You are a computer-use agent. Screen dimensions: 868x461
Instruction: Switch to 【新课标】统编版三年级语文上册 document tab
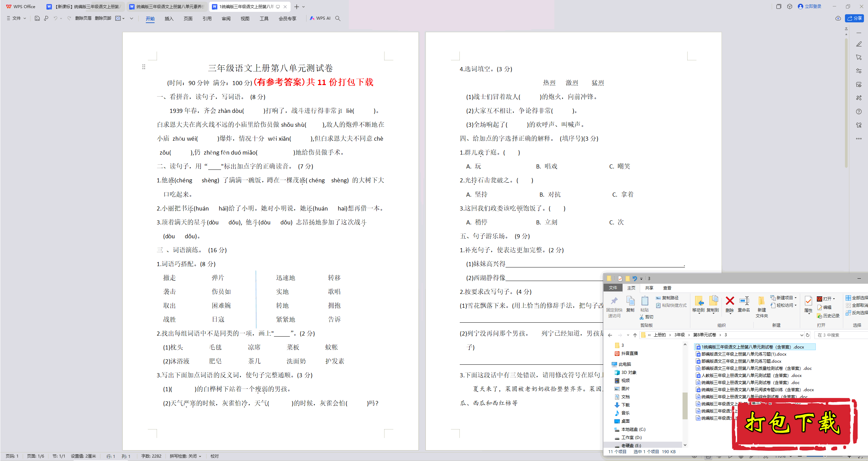[x=84, y=6]
